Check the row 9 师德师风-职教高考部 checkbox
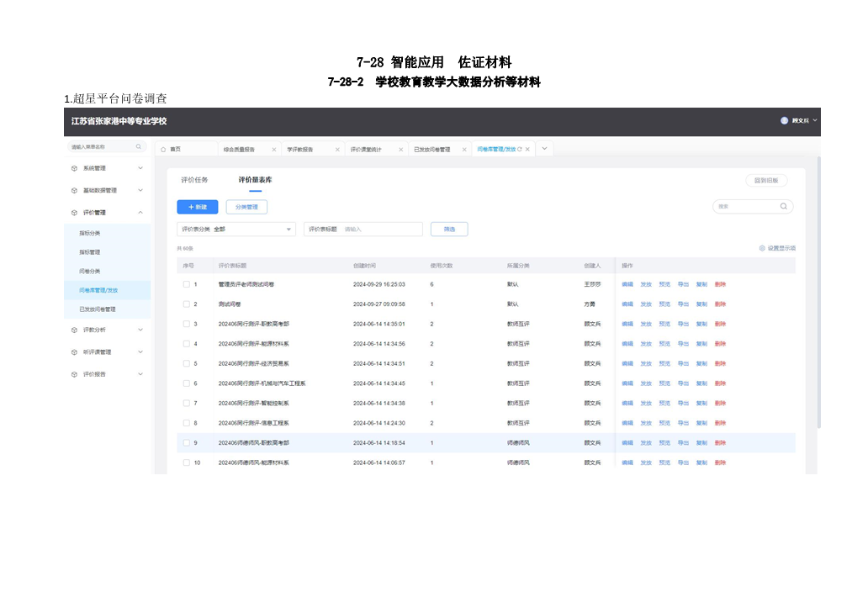The width and height of the screenshot is (868, 613). point(187,442)
